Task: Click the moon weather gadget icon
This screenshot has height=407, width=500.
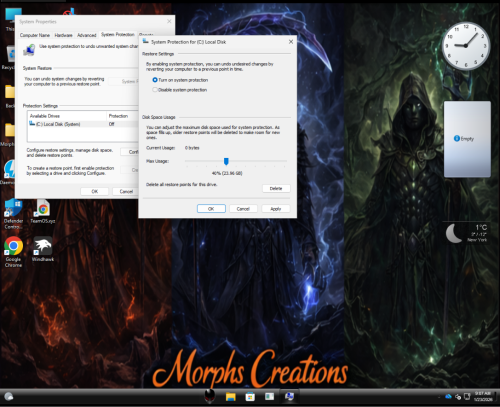Action: 454,233
